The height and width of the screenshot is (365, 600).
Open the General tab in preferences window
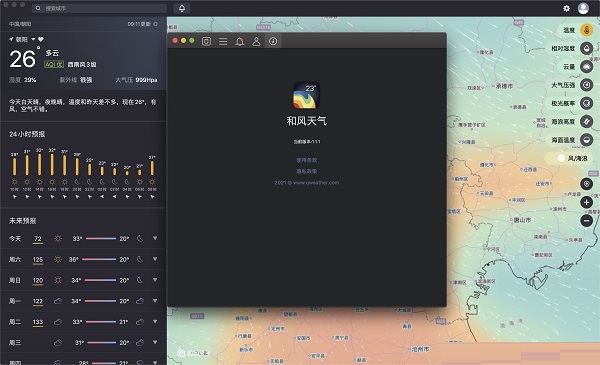(x=206, y=41)
